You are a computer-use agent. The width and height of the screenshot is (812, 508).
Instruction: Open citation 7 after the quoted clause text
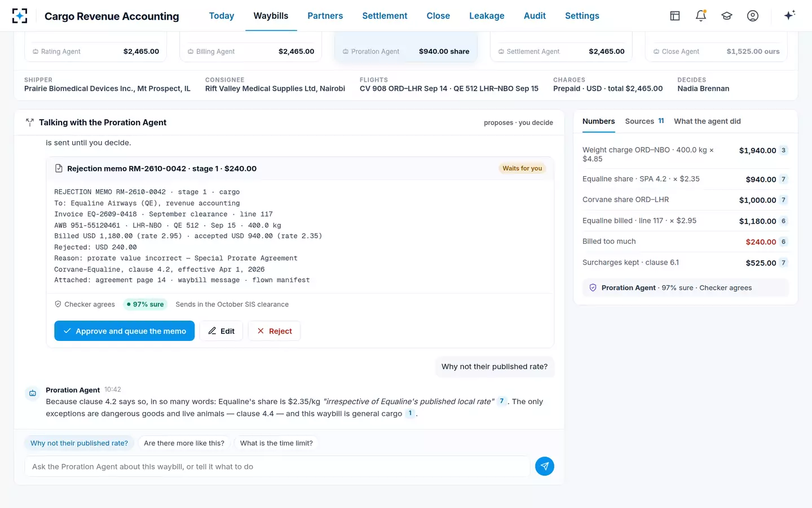pyautogui.click(x=502, y=401)
